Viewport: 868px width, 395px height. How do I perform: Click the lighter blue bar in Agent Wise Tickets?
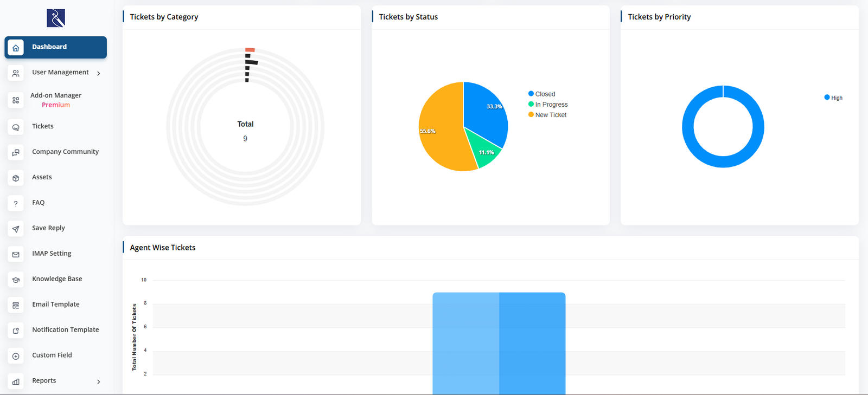click(465, 344)
